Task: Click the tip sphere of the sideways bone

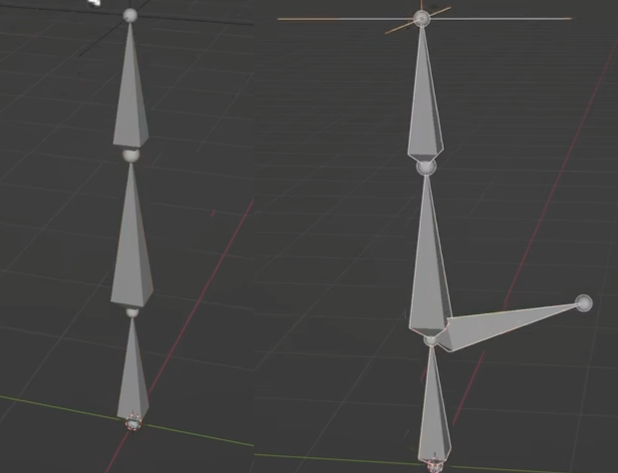Action: tap(584, 303)
